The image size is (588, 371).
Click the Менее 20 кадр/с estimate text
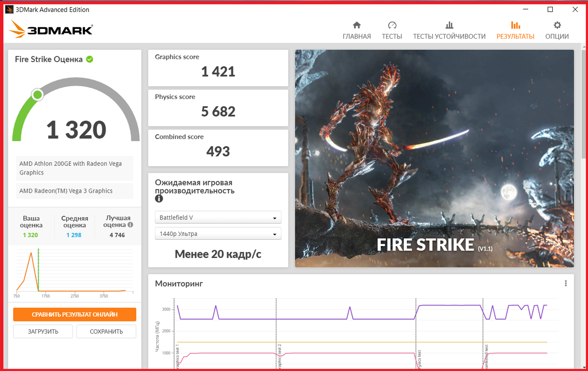(218, 254)
